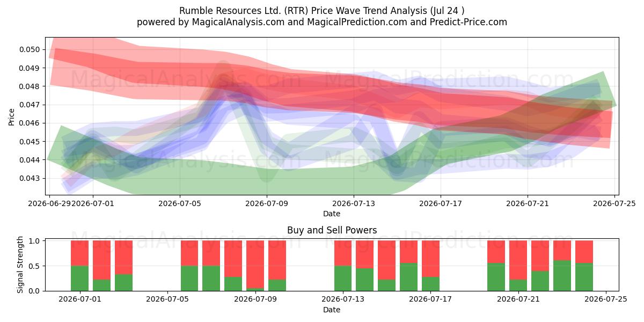Screen dimensions: 644x322
Task: Click the green buy bar for 2026-07-16
Action: 408,277
